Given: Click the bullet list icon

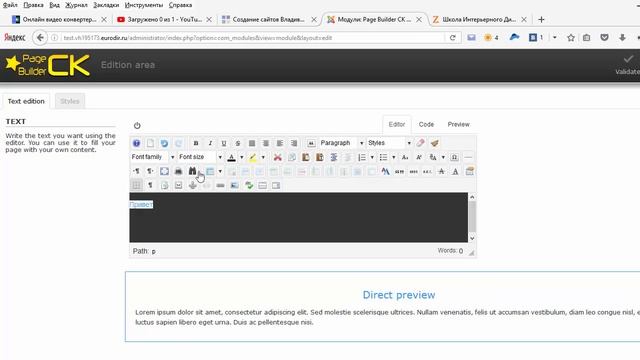Looking at the screenshot, I should [383, 157].
